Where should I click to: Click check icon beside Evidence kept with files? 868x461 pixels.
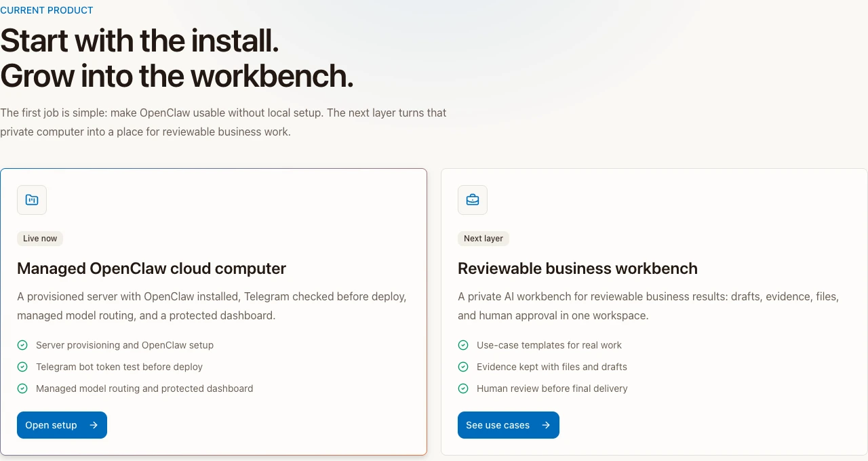(463, 367)
